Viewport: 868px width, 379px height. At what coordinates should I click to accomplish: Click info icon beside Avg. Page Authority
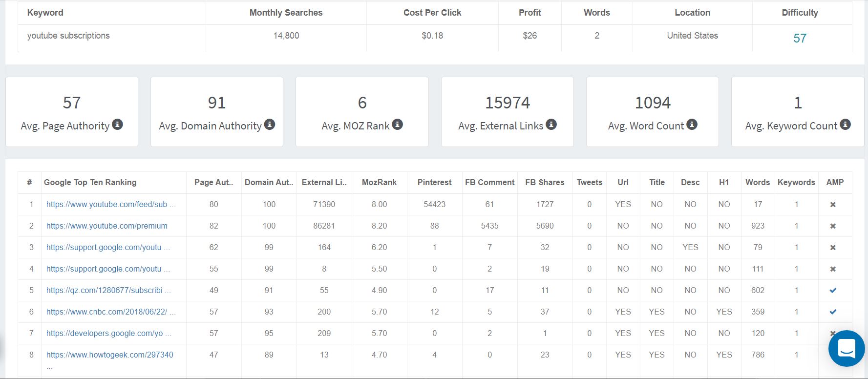(x=117, y=125)
